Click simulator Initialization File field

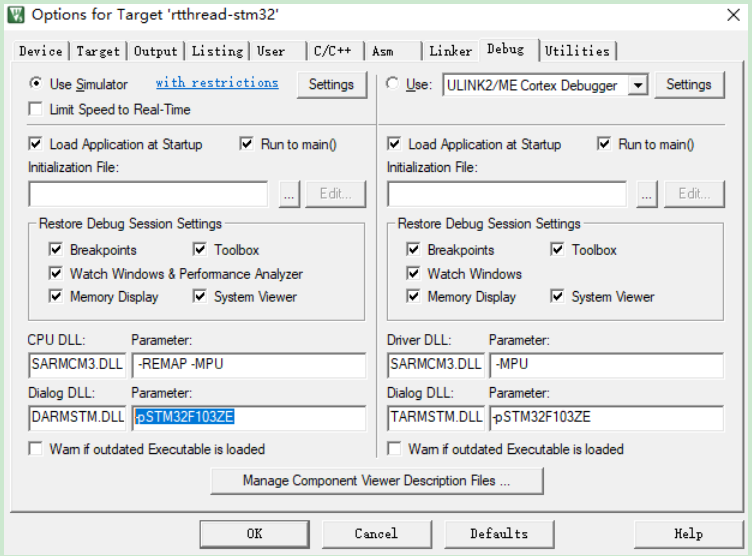(148, 194)
